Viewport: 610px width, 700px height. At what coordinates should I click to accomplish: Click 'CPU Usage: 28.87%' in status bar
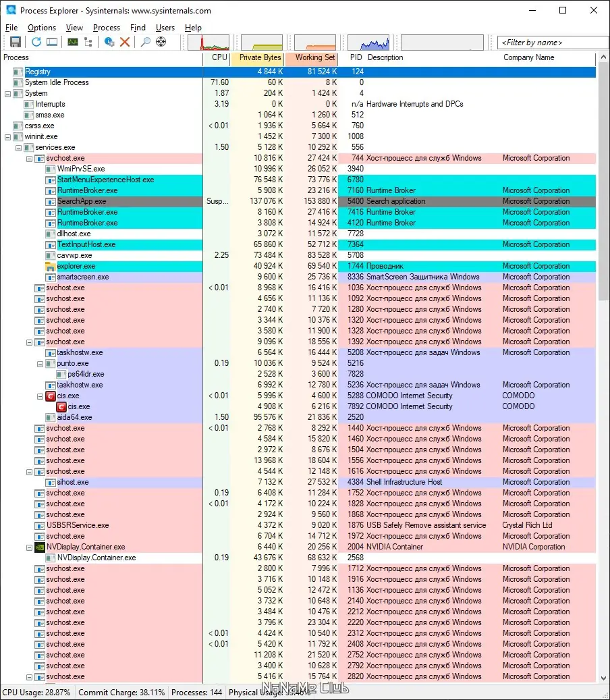coord(36,693)
